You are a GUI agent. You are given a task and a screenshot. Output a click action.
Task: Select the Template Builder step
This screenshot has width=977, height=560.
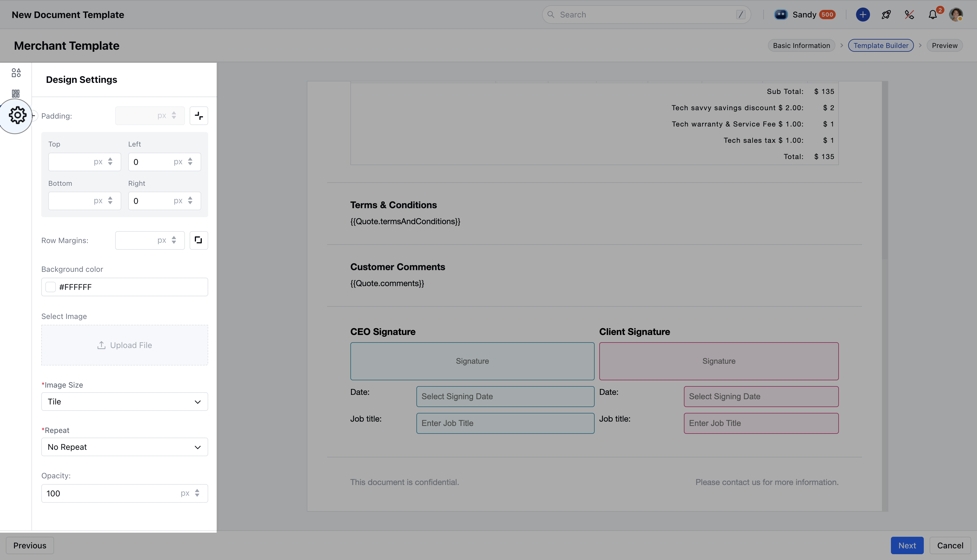[881, 45]
